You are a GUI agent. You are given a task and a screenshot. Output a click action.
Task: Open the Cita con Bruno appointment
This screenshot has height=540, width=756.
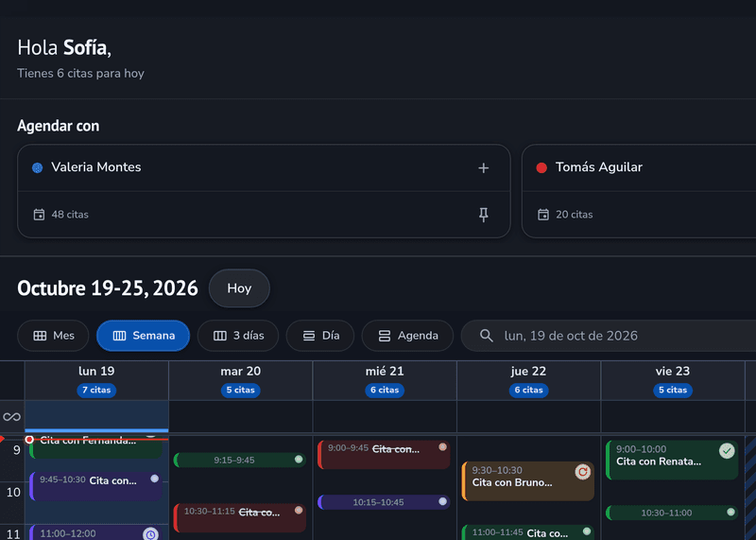click(528, 481)
